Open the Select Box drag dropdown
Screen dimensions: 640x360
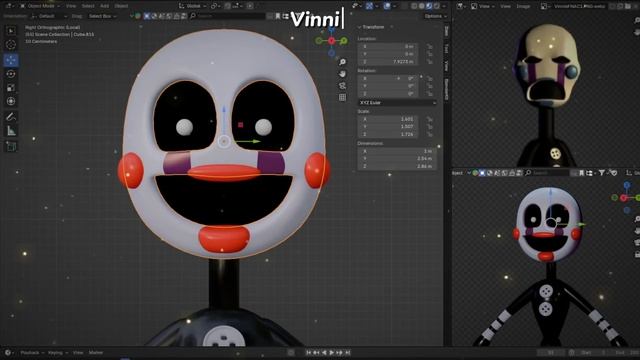[102, 16]
